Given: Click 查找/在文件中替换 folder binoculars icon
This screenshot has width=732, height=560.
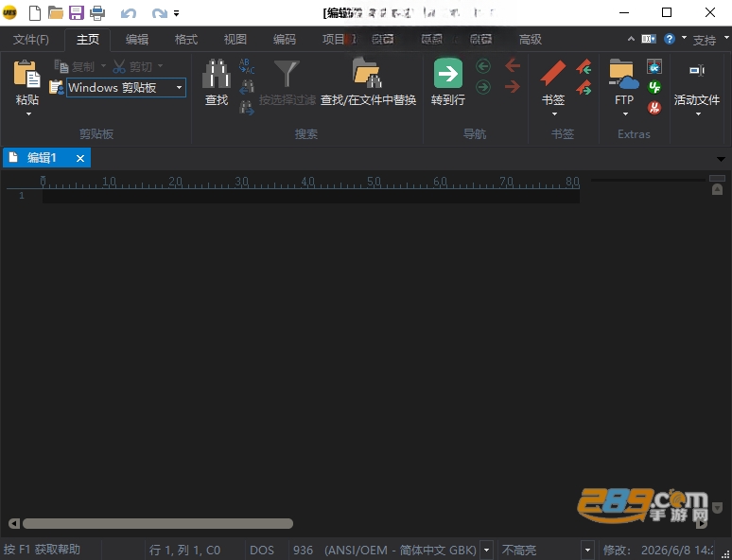Looking at the screenshot, I should point(367,74).
